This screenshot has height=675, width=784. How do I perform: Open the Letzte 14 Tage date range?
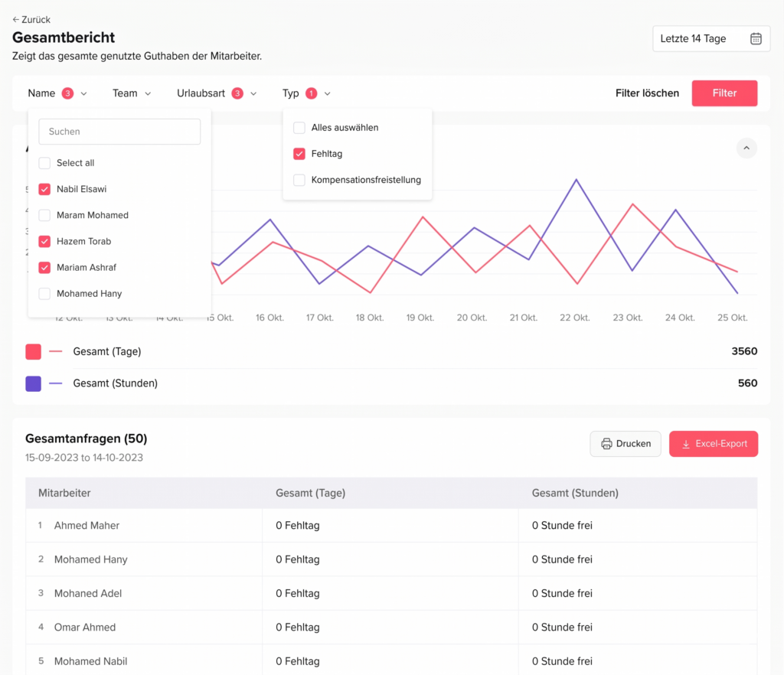[x=710, y=39]
